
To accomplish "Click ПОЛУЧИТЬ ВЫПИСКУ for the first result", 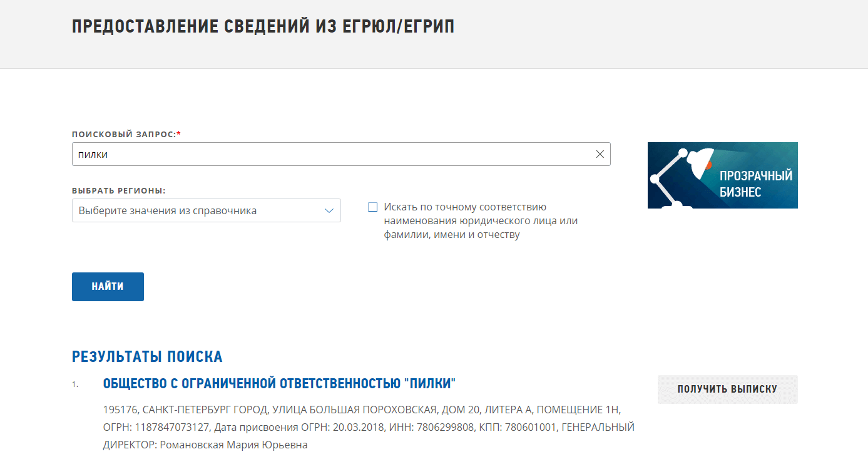I will pyautogui.click(x=727, y=390).
